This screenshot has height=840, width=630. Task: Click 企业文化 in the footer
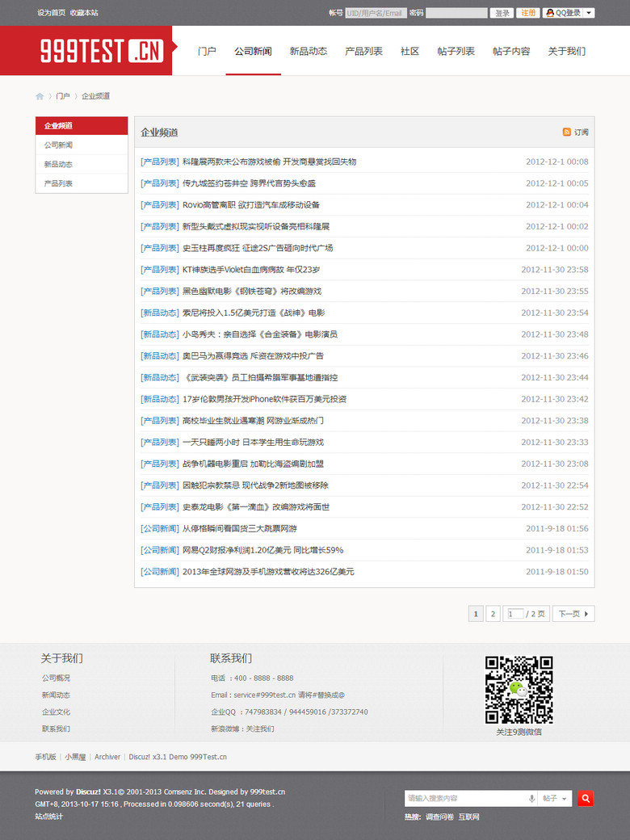point(56,712)
